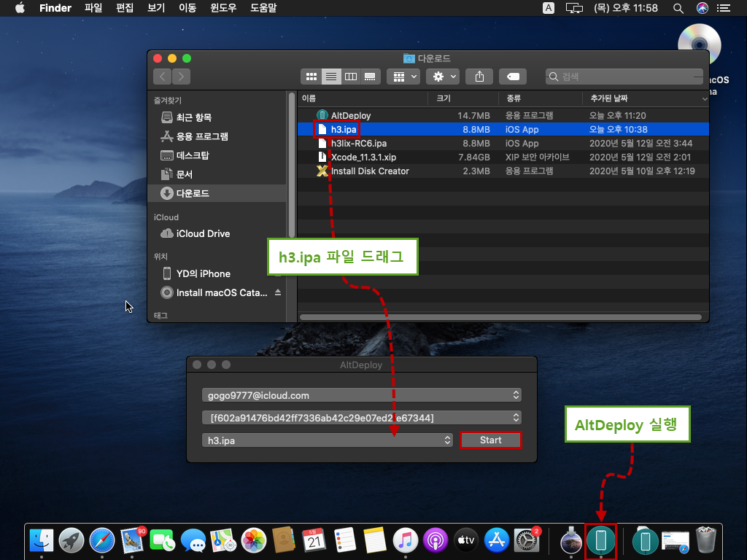This screenshot has height=560, width=747.
Task: Select the AltDeploy file row
Action: click(x=503, y=115)
